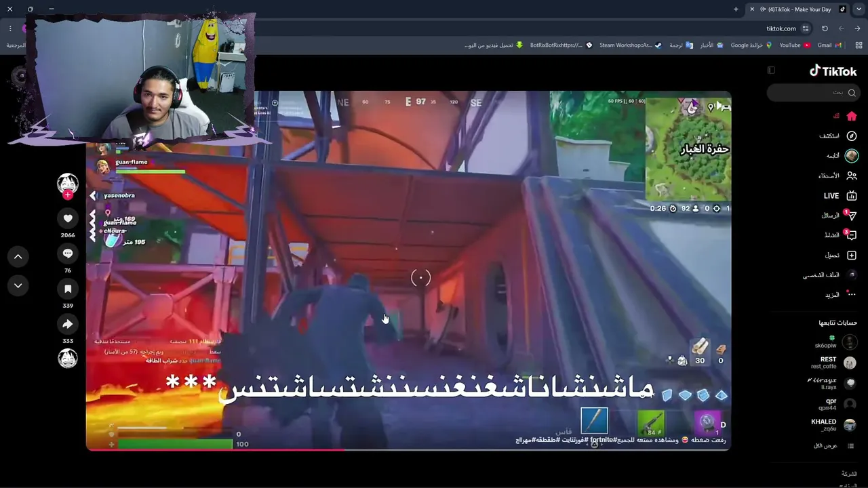Open a new browser tab
This screenshot has height=488, width=868.
pyautogui.click(x=736, y=9)
